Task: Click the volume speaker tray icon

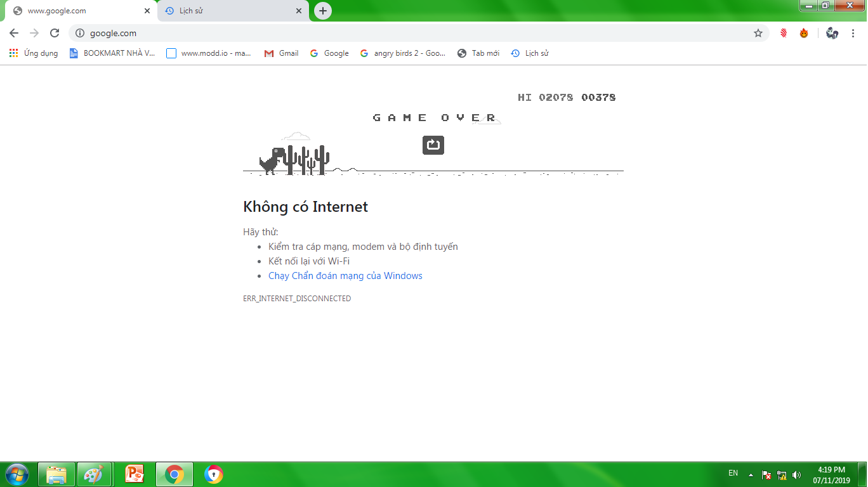Action: click(797, 474)
